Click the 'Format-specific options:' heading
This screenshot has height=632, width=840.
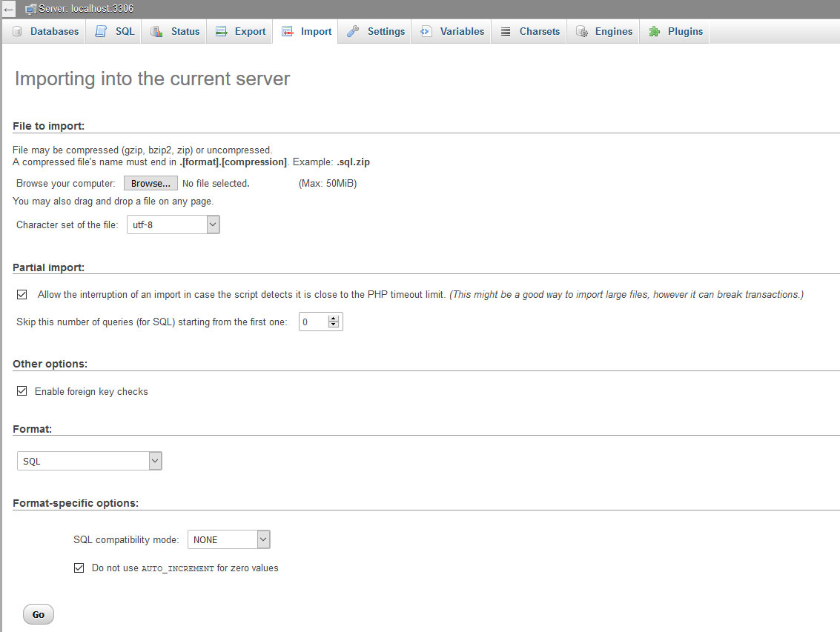pos(76,503)
